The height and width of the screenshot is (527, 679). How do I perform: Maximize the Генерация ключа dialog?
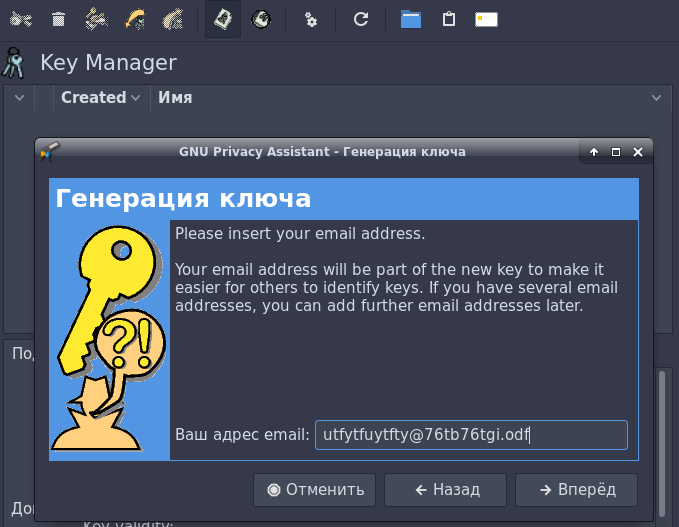[x=615, y=152]
